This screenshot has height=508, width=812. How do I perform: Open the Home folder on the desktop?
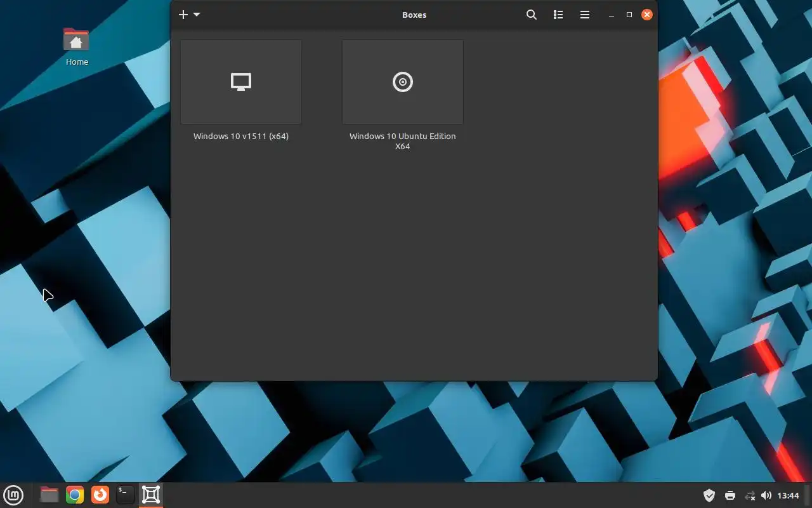[x=77, y=46]
